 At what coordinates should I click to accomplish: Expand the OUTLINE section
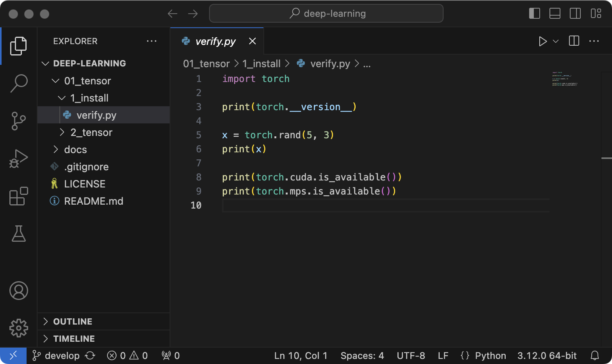click(x=104, y=321)
